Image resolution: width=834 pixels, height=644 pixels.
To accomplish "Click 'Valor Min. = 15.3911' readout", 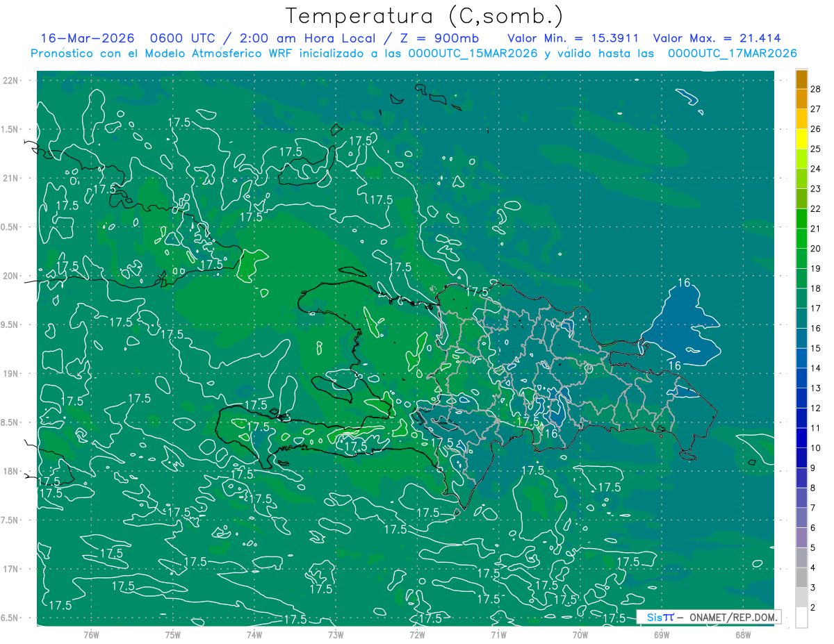I will [x=573, y=38].
